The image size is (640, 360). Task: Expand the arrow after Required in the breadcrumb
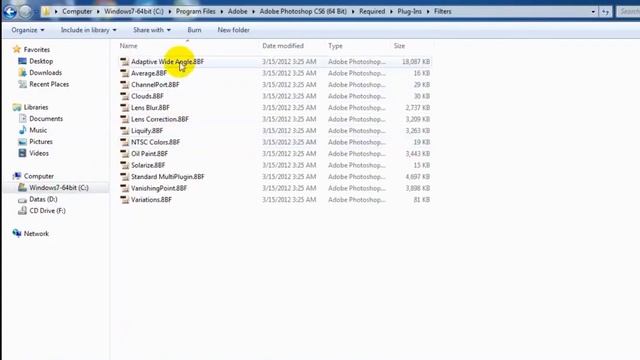pyautogui.click(x=391, y=11)
